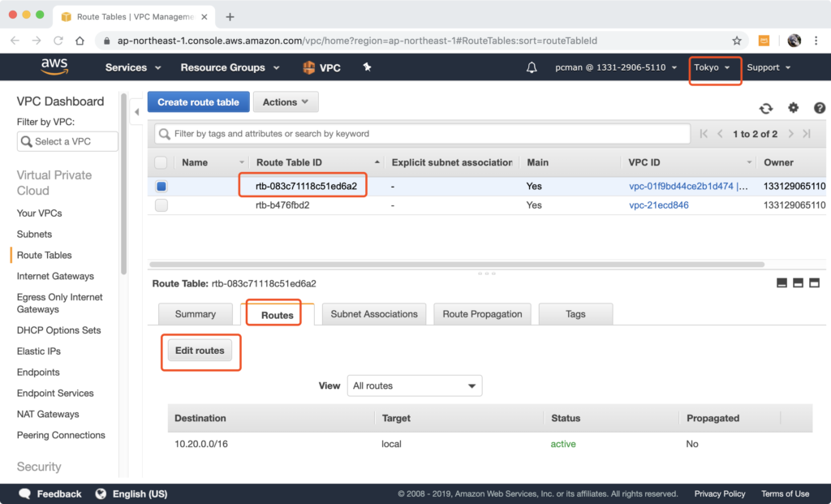Refresh the route tables list

(766, 108)
